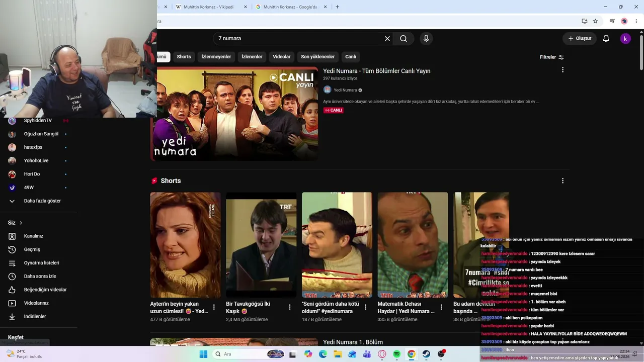The height and width of the screenshot is (362, 644).
Task: Expand the "Siz" section chevron
Action: pos(21,223)
